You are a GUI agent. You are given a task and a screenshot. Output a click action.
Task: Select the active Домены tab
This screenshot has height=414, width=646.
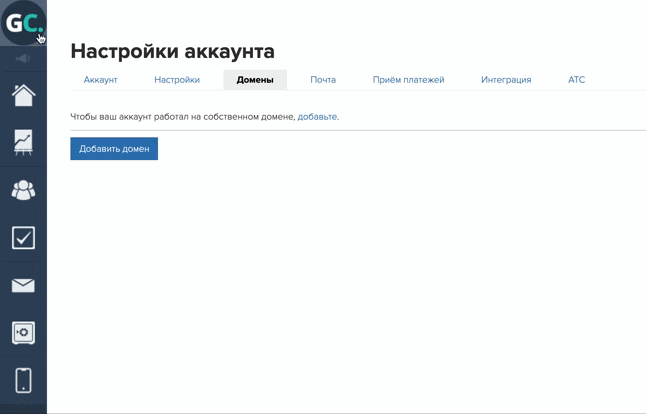(255, 80)
